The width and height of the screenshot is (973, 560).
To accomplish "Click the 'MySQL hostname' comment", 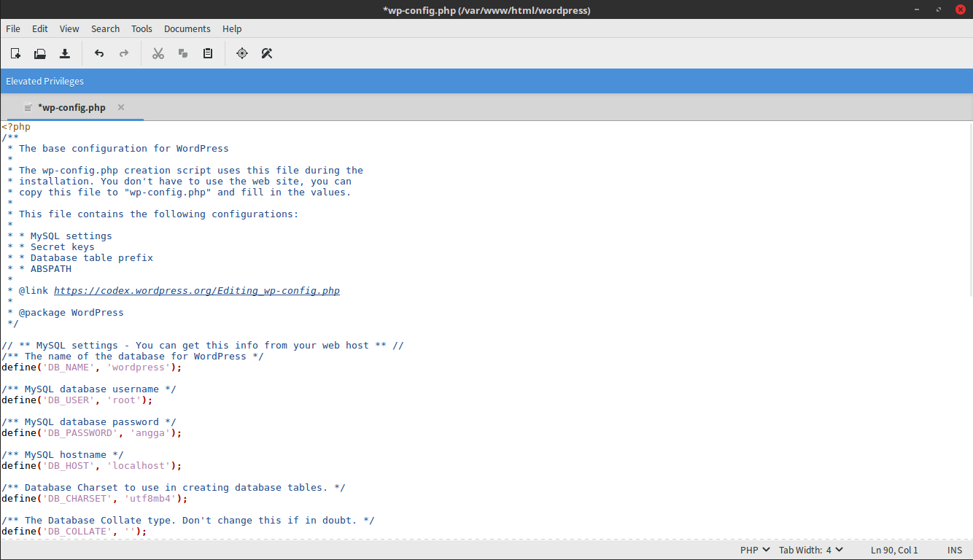I will pos(62,455).
